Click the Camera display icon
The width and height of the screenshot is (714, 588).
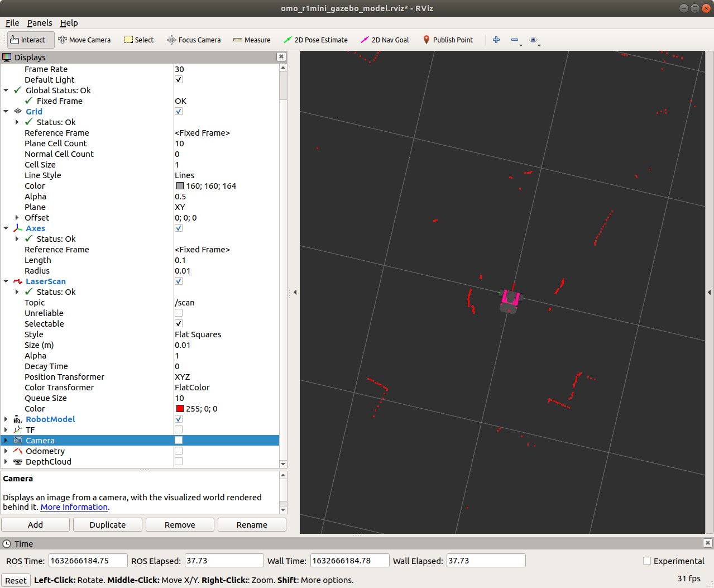tap(18, 440)
